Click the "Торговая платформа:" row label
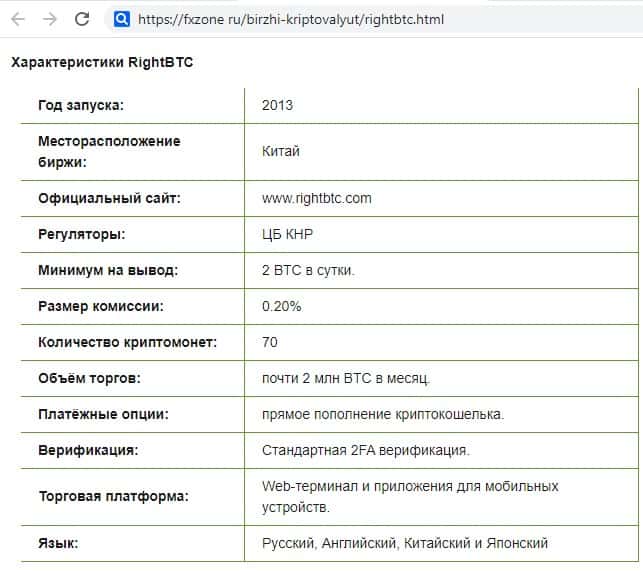Screen dimensions: 643x571 point(112,497)
